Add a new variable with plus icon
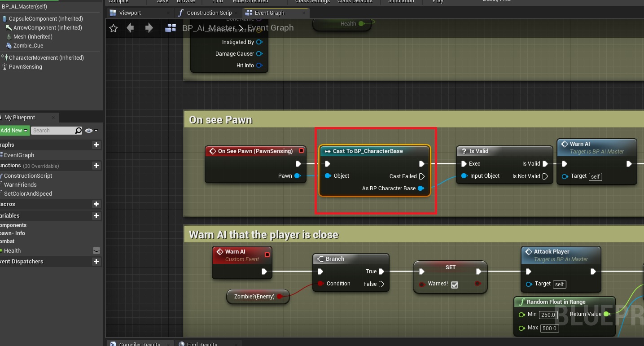Viewport: 644px width, 346px height. (x=96, y=216)
